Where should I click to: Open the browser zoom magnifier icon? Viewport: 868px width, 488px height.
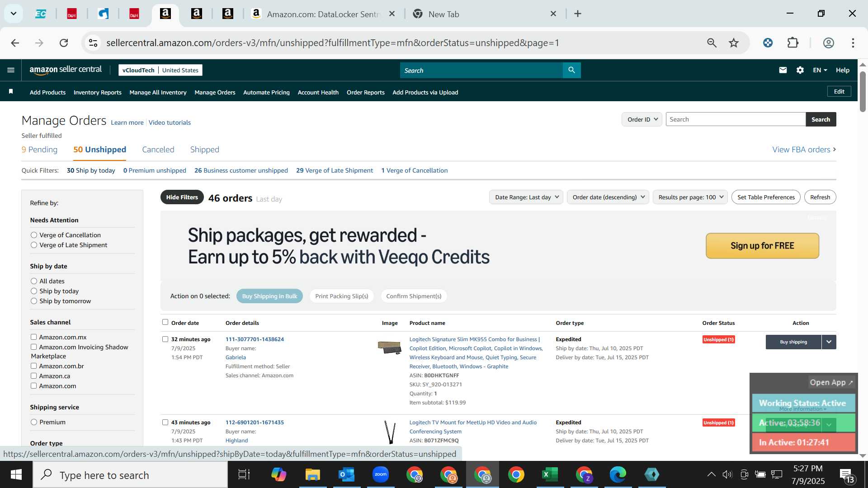pos(712,43)
